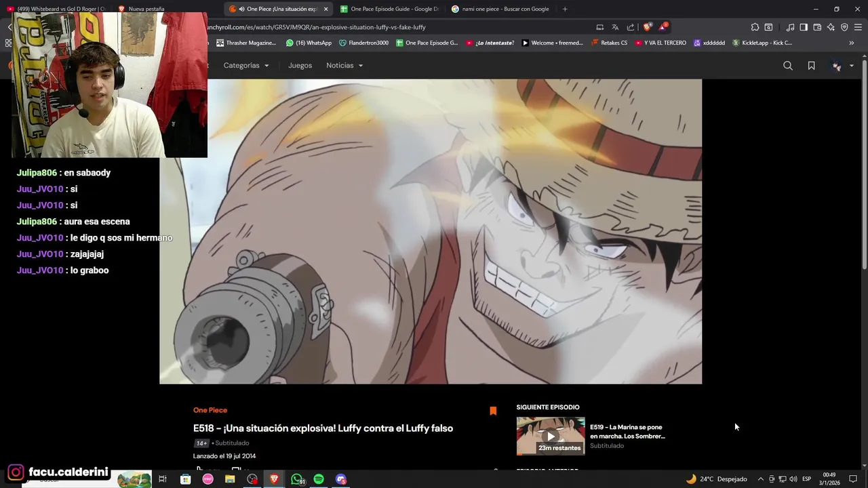Open Brave music note playlist icon

tap(790, 27)
